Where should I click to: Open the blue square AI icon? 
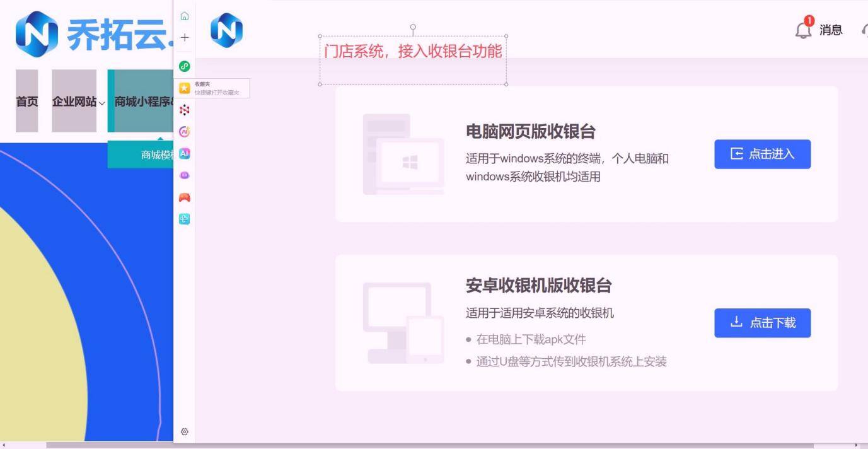point(184,153)
